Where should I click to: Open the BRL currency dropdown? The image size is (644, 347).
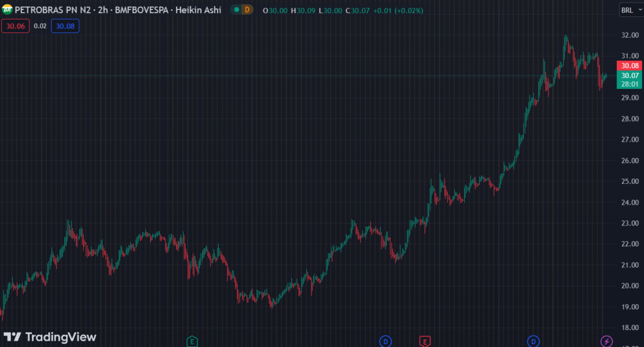coord(631,10)
